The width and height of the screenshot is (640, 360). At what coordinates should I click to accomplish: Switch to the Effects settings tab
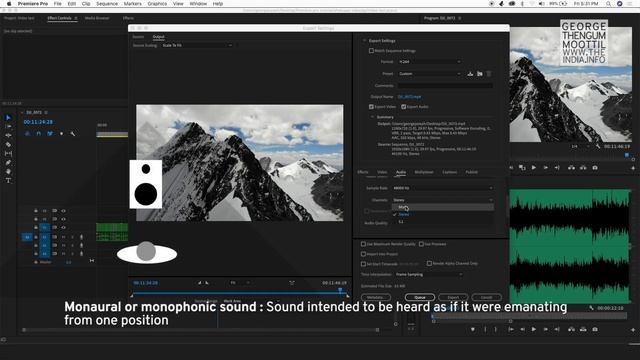363,172
